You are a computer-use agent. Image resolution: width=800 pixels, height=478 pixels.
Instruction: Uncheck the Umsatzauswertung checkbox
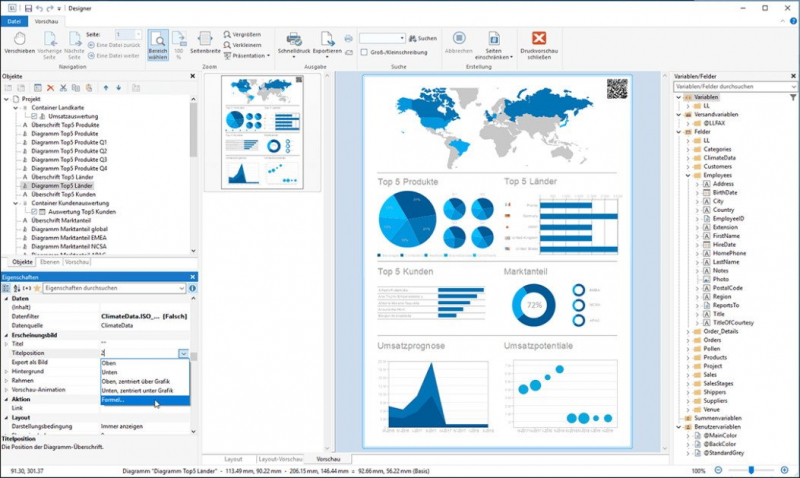coord(34,116)
